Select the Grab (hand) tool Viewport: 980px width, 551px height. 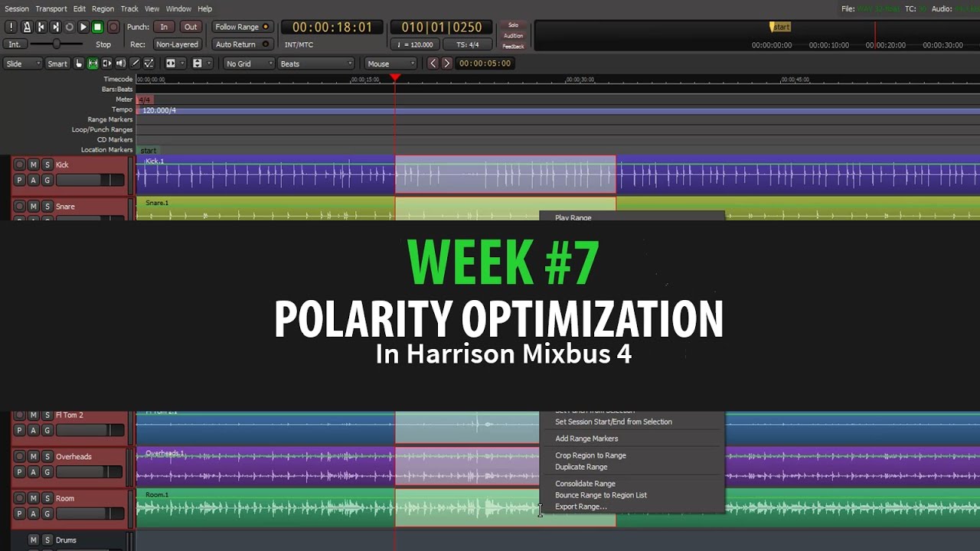coord(79,64)
